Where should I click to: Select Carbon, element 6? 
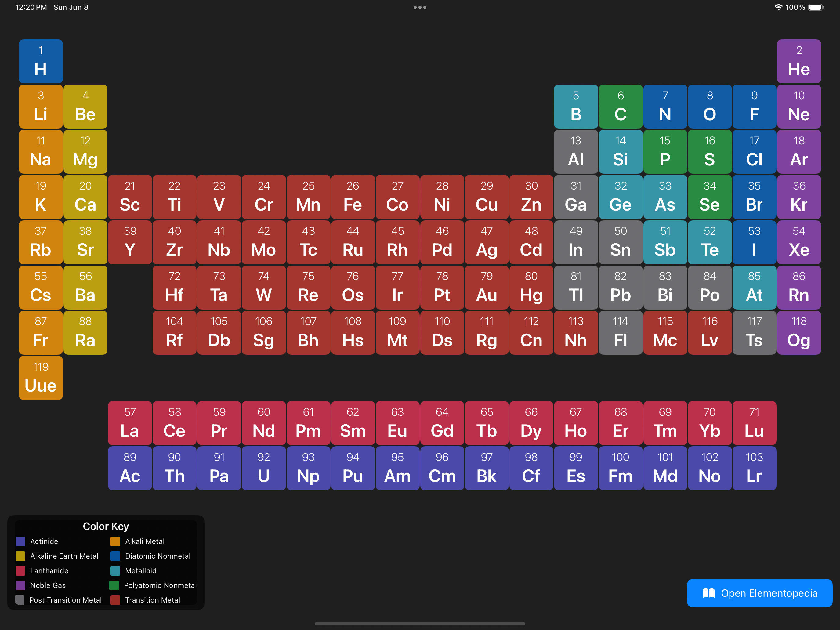click(621, 106)
